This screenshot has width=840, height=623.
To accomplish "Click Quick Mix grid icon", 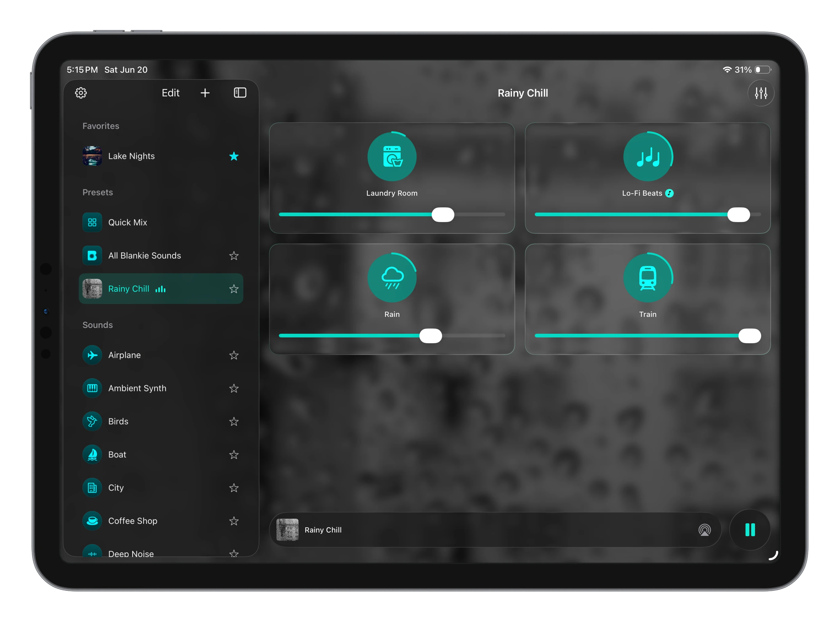I will click(x=92, y=222).
